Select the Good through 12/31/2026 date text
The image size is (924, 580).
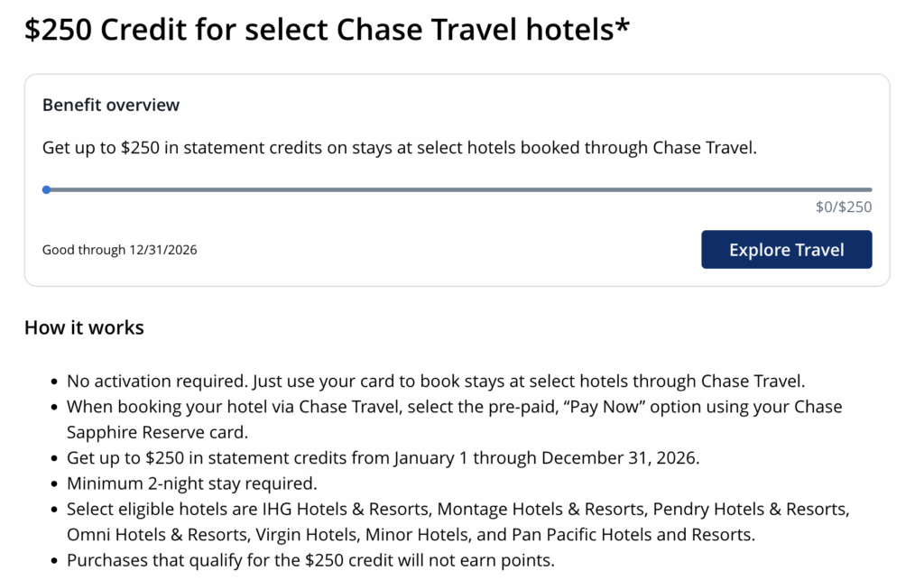tap(119, 249)
